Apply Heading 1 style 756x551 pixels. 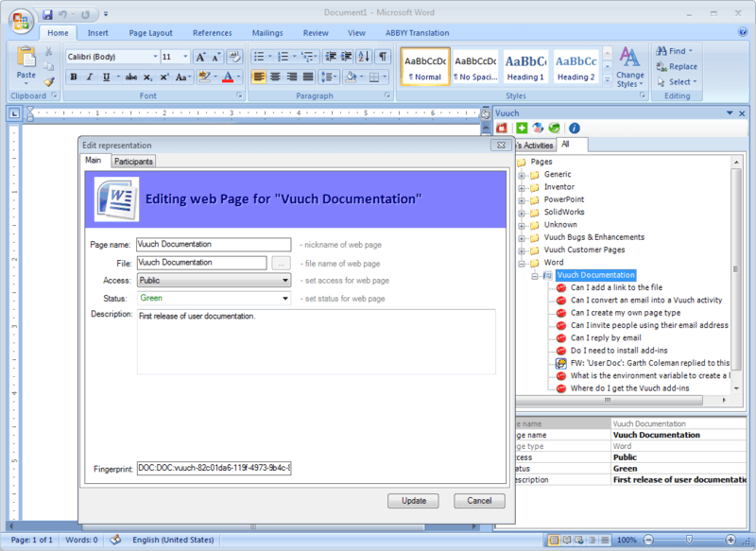[x=525, y=67]
